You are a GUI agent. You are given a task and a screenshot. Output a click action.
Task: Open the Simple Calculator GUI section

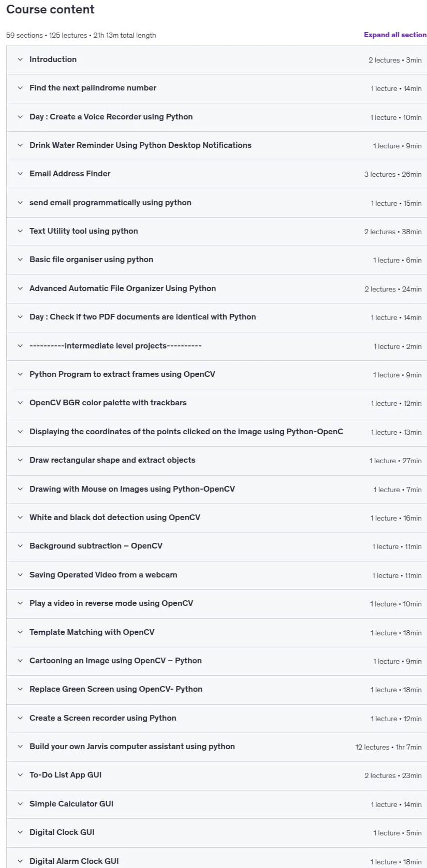216,804
